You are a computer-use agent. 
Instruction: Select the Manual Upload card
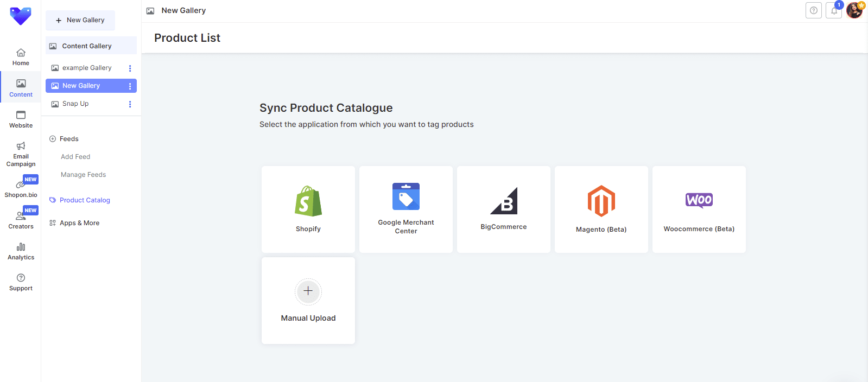click(x=308, y=301)
